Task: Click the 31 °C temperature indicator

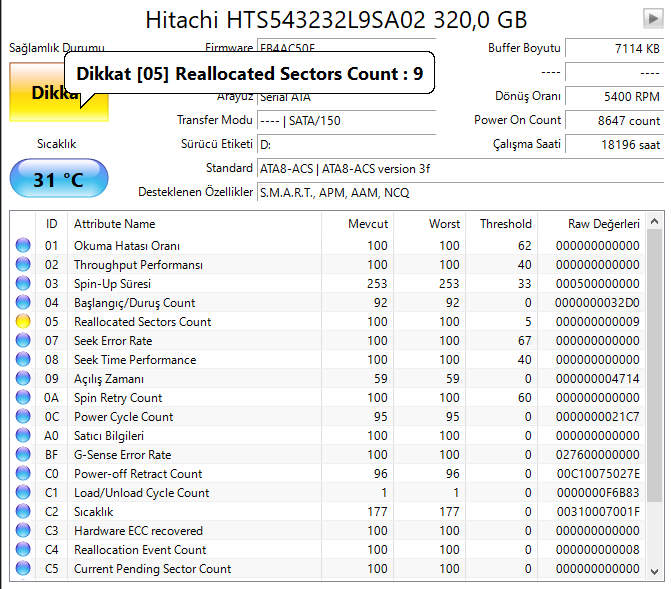Action: [x=59, y=178]
